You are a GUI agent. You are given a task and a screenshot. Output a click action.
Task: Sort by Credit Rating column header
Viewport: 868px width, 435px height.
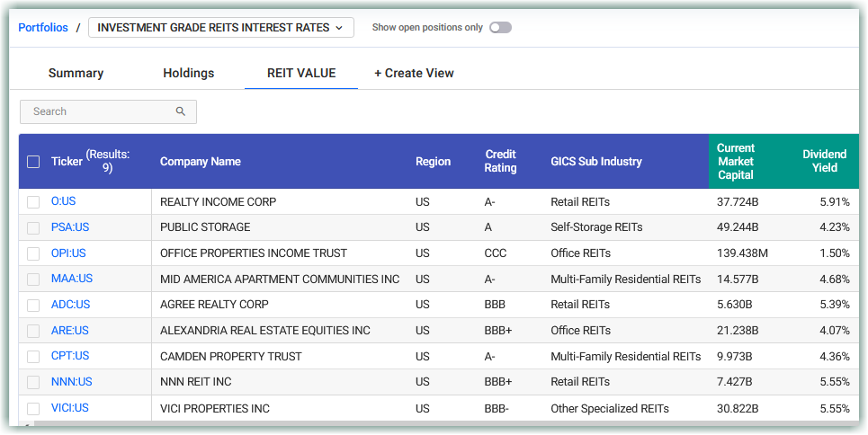(x=500, y=161)
